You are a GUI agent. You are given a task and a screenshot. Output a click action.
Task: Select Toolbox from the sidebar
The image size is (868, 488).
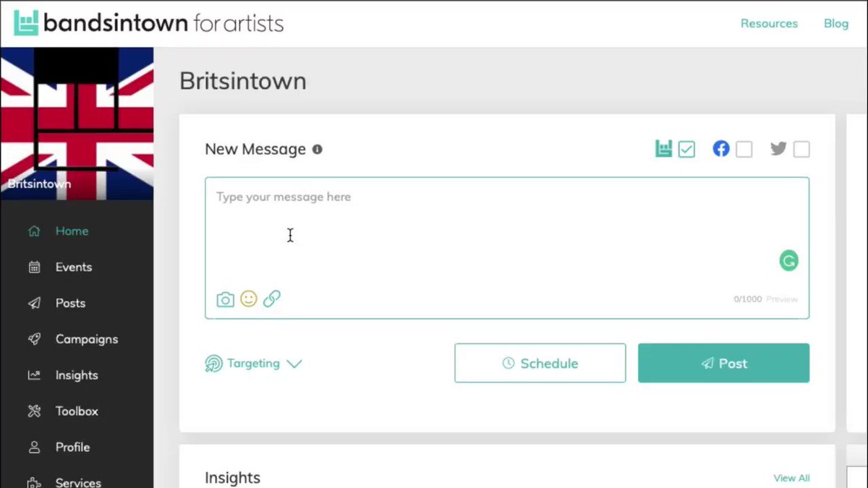(x=77, y=411)
